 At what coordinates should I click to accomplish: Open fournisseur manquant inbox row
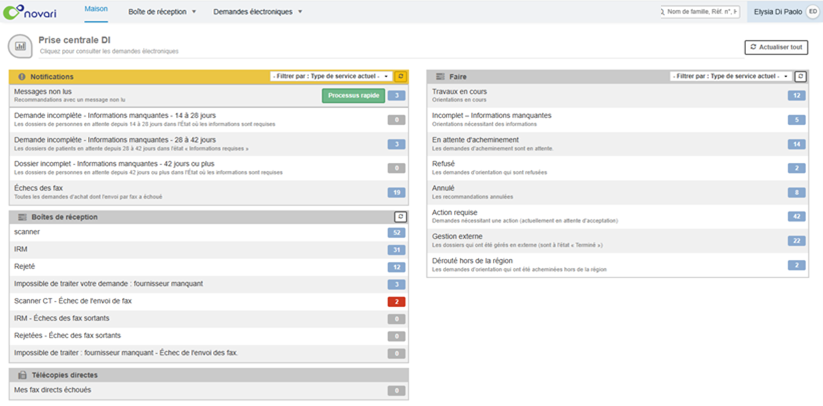[x=208, y=284]
